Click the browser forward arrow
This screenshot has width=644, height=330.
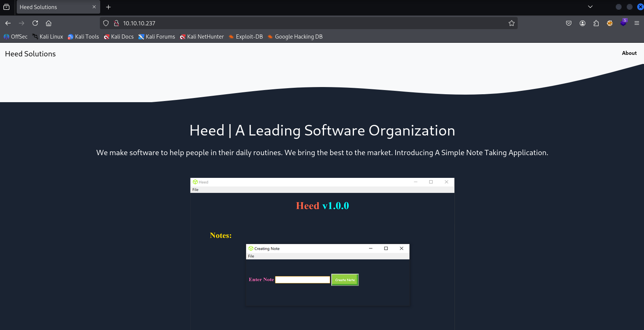(x=22, y=23)
